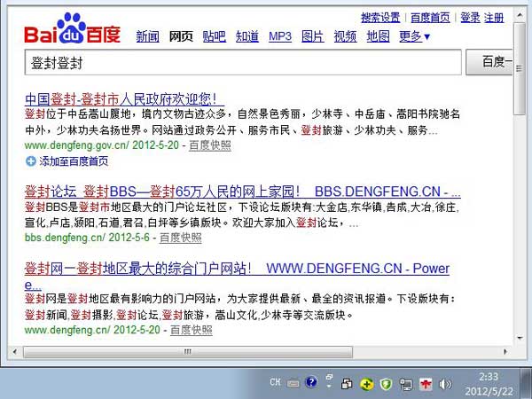Click the Show desktop strip

(x=526, y=383)
